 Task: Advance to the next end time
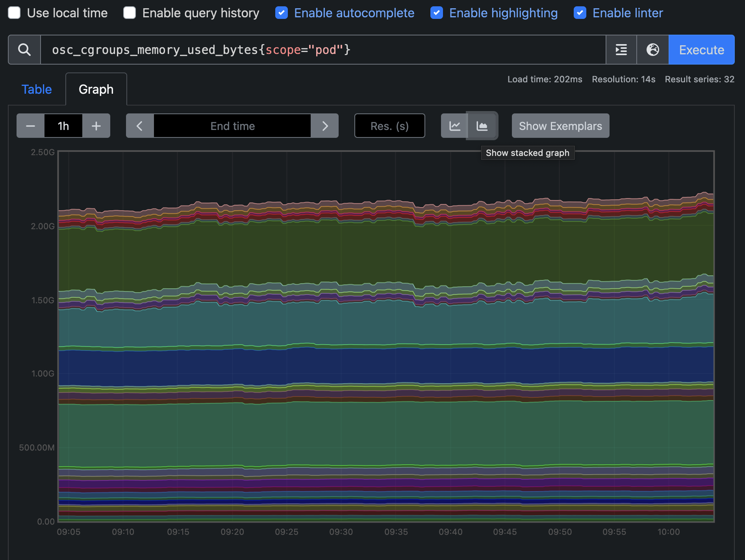(325, 126)
